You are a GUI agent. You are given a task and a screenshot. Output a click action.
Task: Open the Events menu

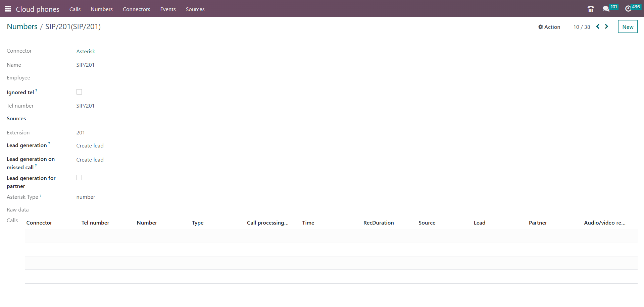pos(168,9)
